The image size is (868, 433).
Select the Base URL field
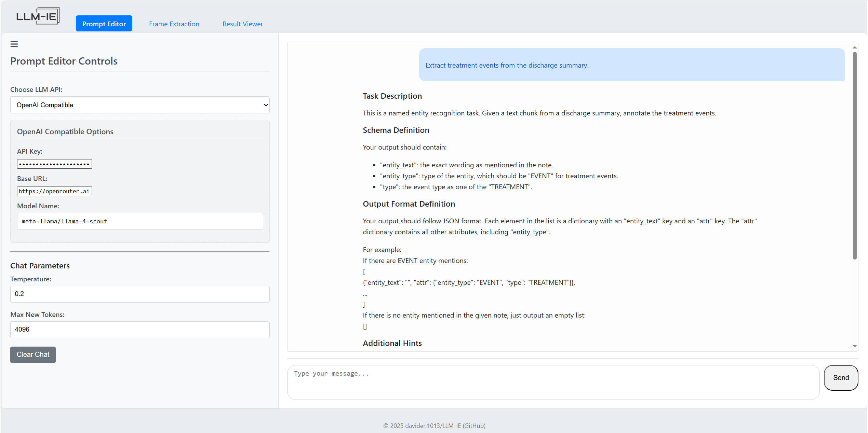click(54, 191)
